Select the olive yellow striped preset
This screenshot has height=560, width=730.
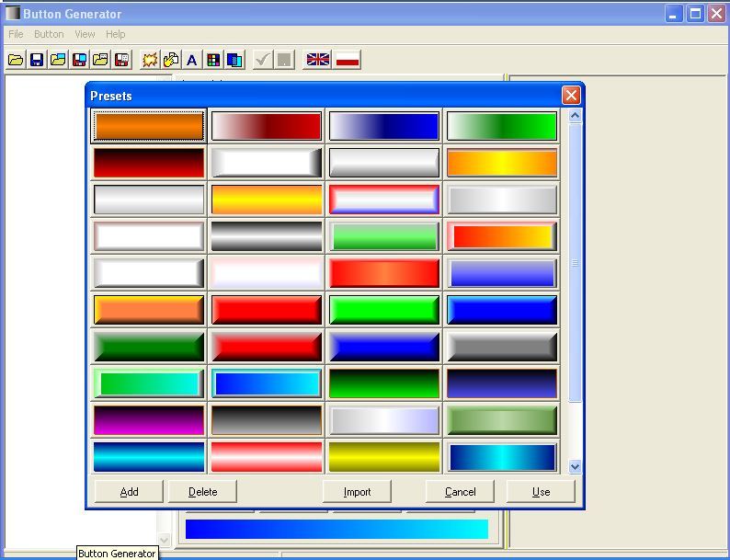384,457
